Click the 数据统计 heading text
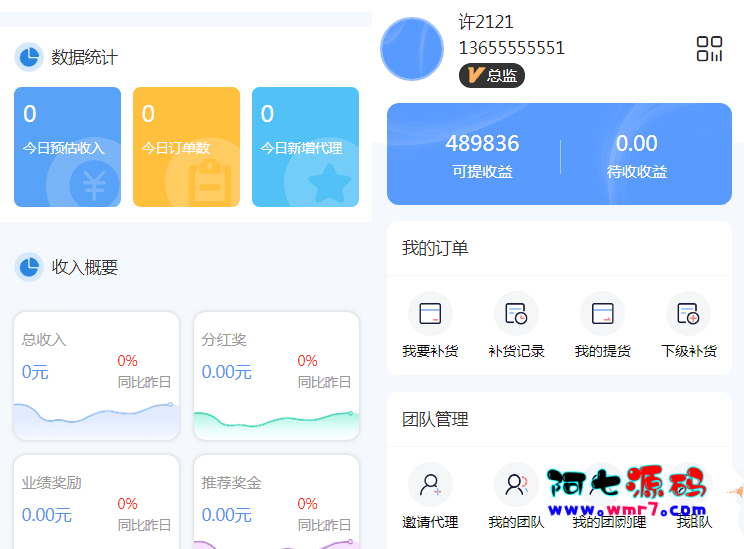744x549 pixels. point(84,57)
